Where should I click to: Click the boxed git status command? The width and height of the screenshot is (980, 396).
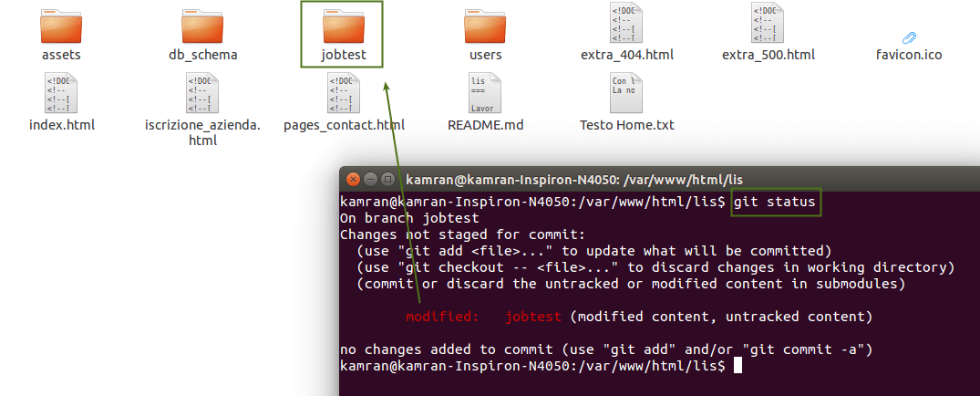pos(777,201)
